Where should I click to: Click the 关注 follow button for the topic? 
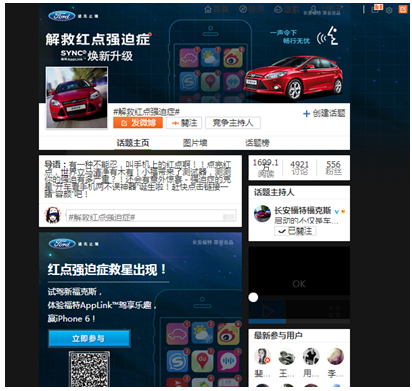click(184, 123)
